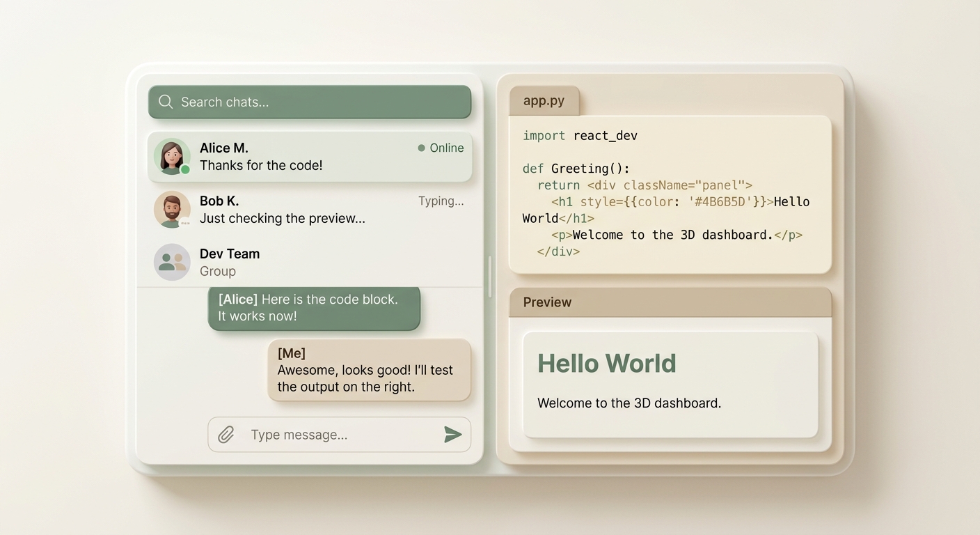
Task: Open the app.py file tab
Action: coord(544,101)
